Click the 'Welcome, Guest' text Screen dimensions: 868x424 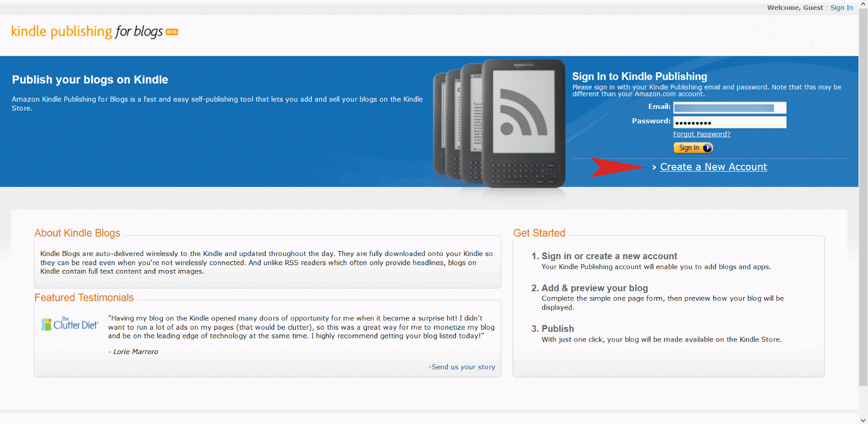click(795, 8)
